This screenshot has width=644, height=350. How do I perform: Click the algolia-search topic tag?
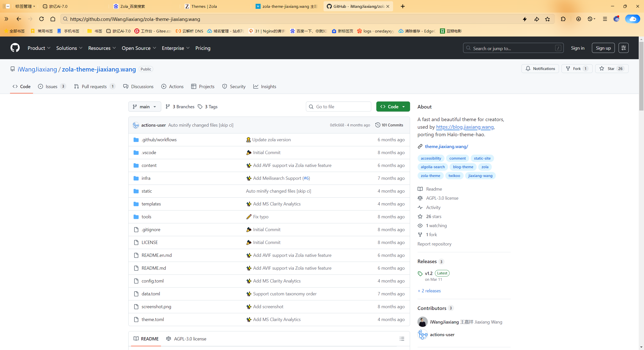[x=433, y=167]
